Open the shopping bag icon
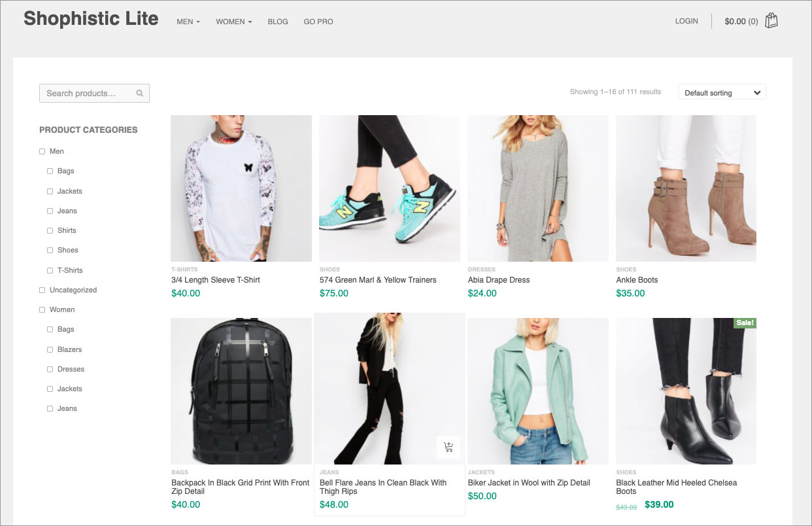The height and width of the screenshot is (526, 812). click(x=771, y=20)
